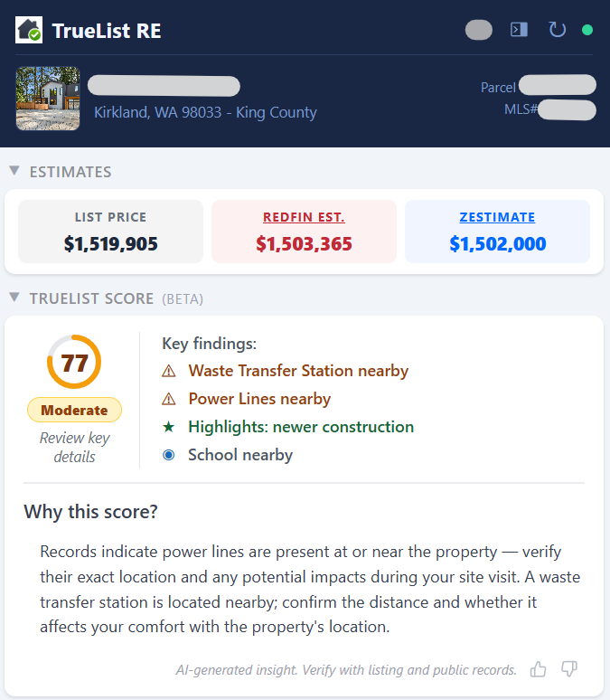This screenshot has width=610, height=700.
Task: Click the List Price card
Action: click(x=110, y=232)
